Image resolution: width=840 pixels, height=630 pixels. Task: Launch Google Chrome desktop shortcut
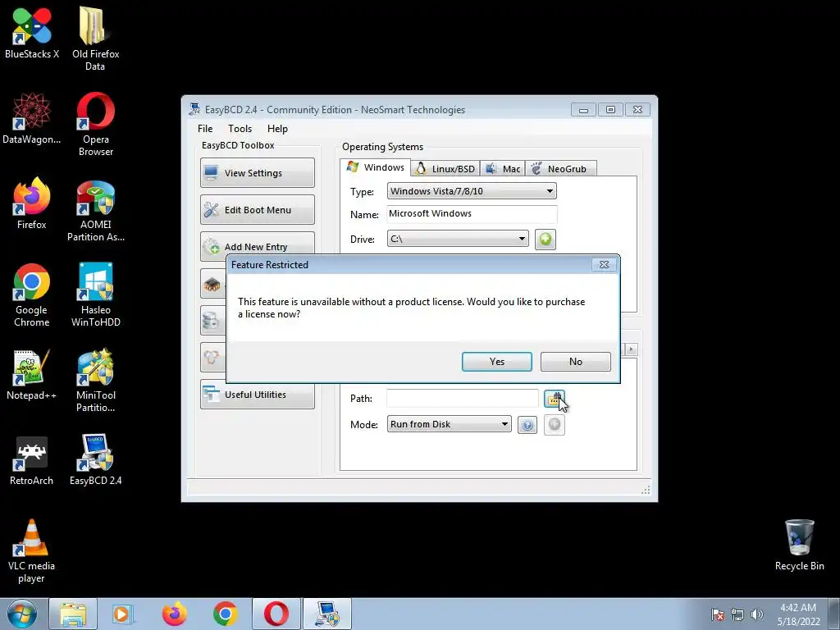[32, 294]
